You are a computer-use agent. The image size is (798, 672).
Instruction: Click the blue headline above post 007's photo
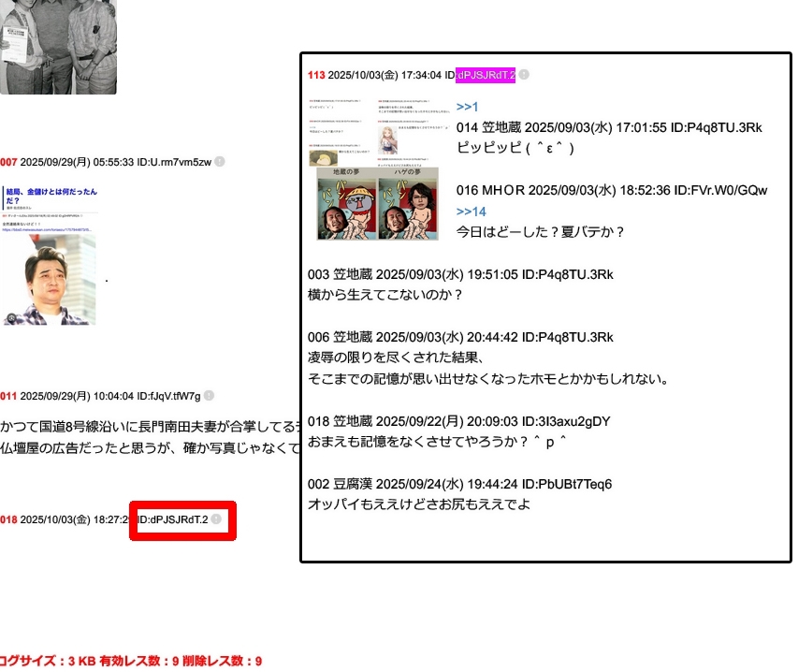click(x=51, y=197)
